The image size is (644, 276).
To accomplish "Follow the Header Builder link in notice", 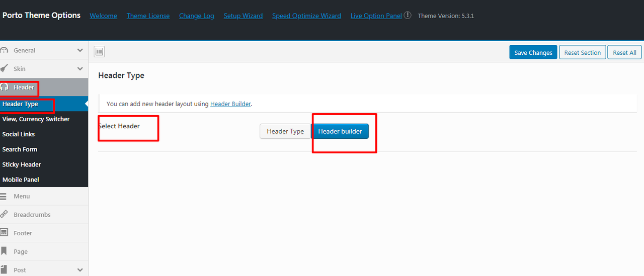I will tap(230, 104).
